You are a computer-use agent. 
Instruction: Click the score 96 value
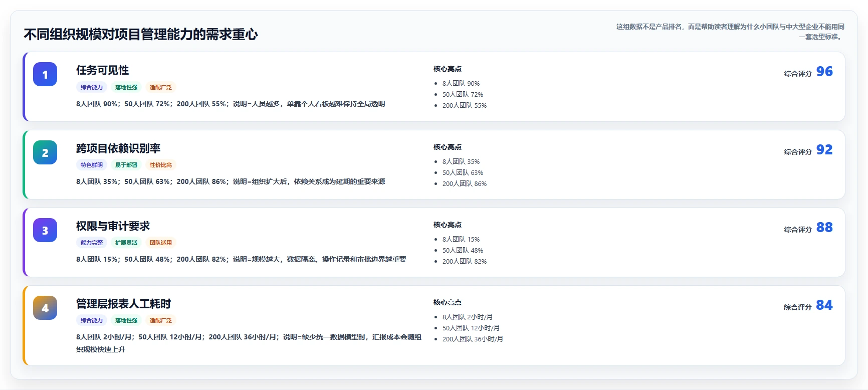tap(824, 72)
